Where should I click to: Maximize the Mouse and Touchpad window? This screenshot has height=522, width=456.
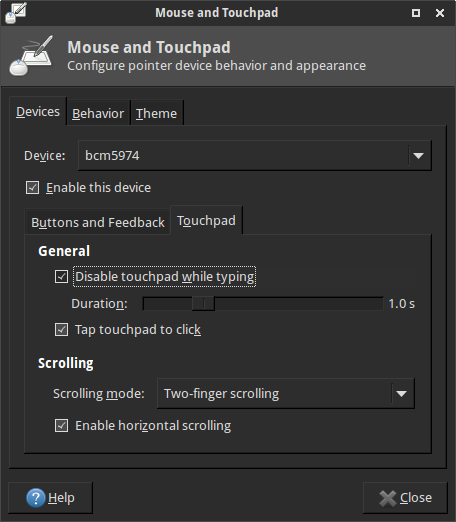[x=416, y=13]
